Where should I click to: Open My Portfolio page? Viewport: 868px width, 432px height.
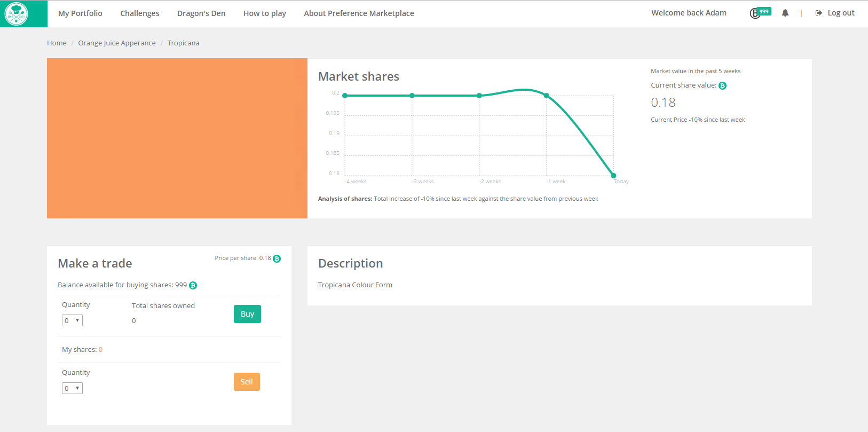[x=80, y=13]
